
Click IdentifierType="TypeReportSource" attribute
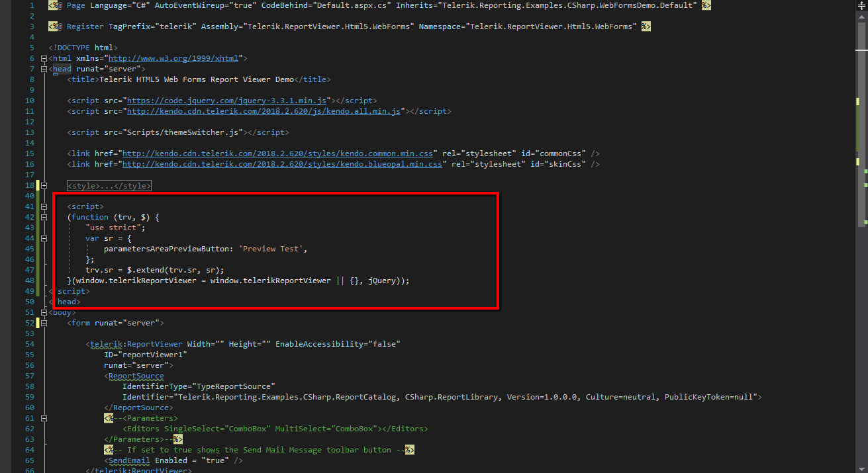199,386
